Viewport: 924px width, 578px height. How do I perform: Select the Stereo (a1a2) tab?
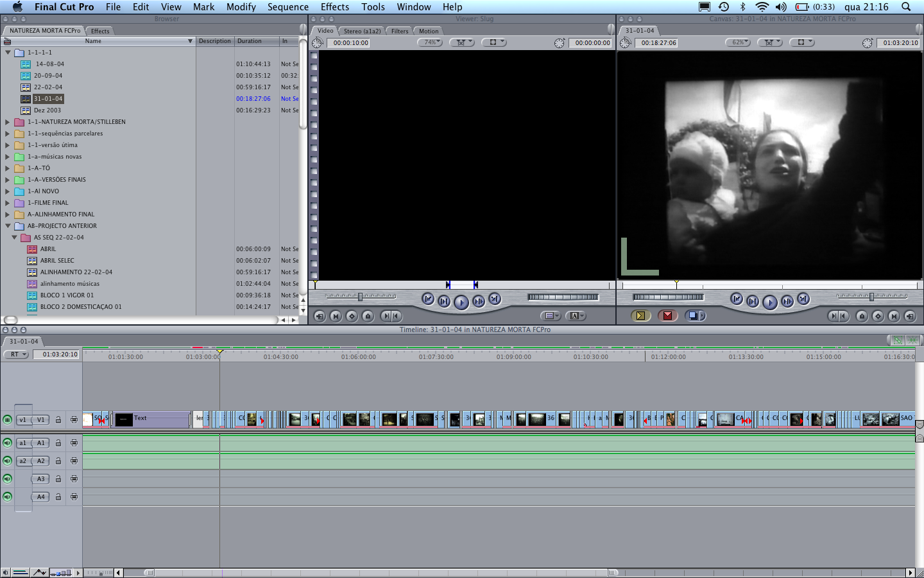(x=362, y=31)
